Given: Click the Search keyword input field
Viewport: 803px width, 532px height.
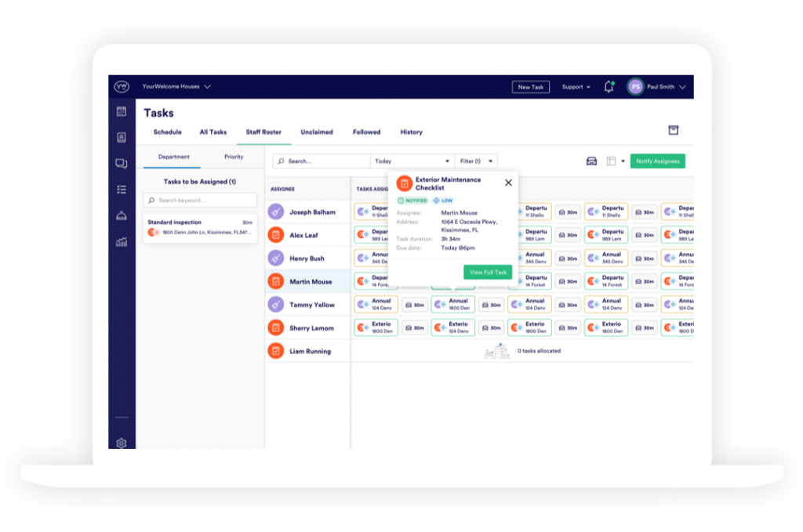Looking at the screenshot, I should coord(200,201).
